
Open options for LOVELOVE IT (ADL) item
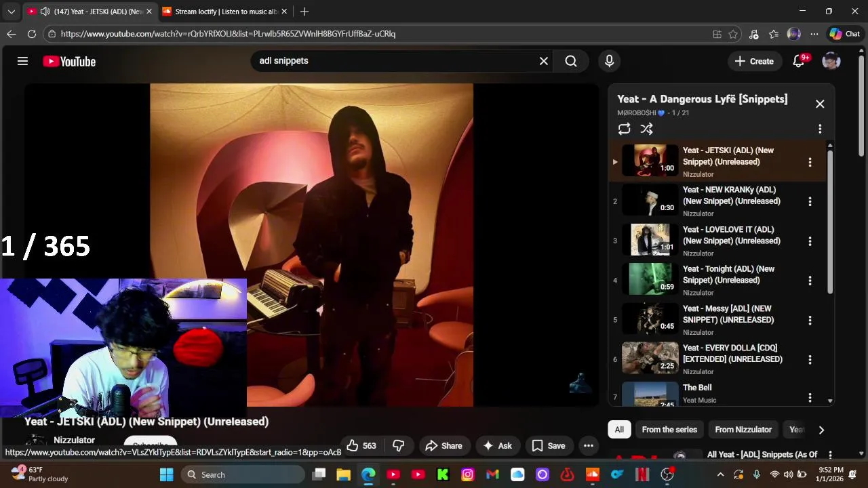click(810, 241)
